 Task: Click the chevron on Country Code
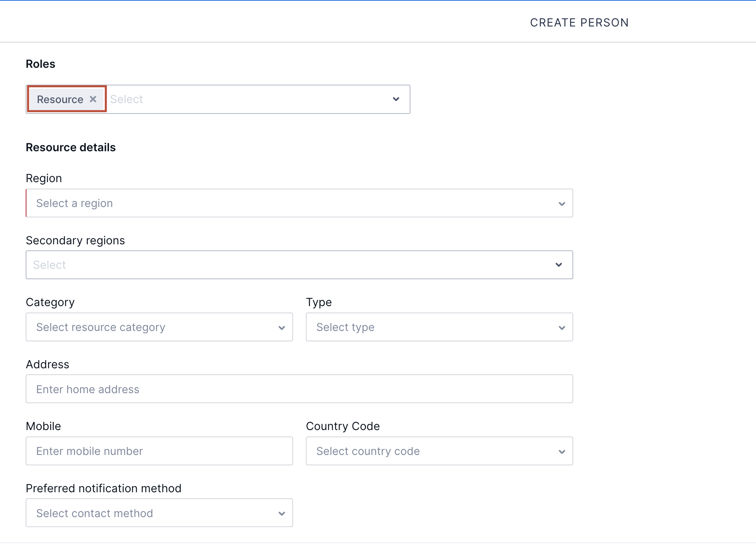562,451
